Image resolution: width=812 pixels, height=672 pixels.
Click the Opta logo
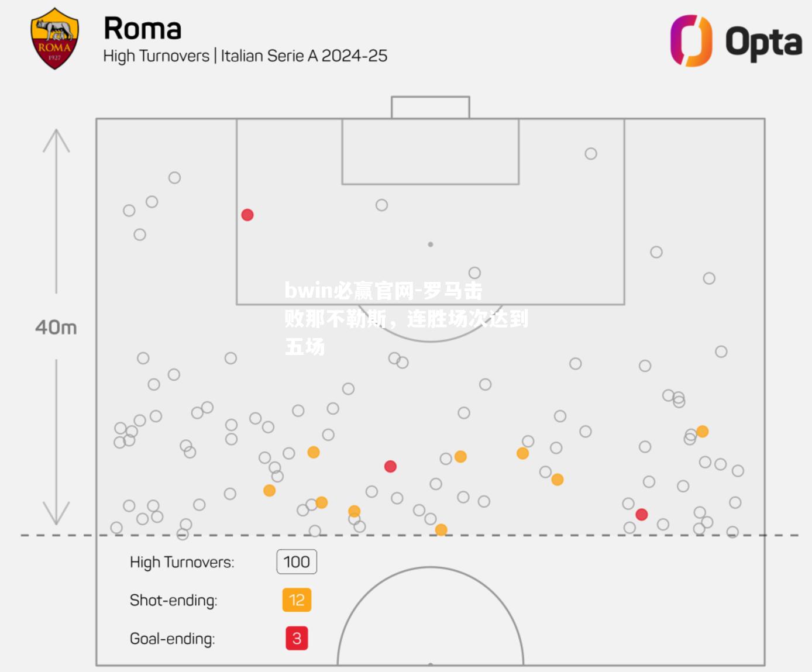click(x=736, y=41)
